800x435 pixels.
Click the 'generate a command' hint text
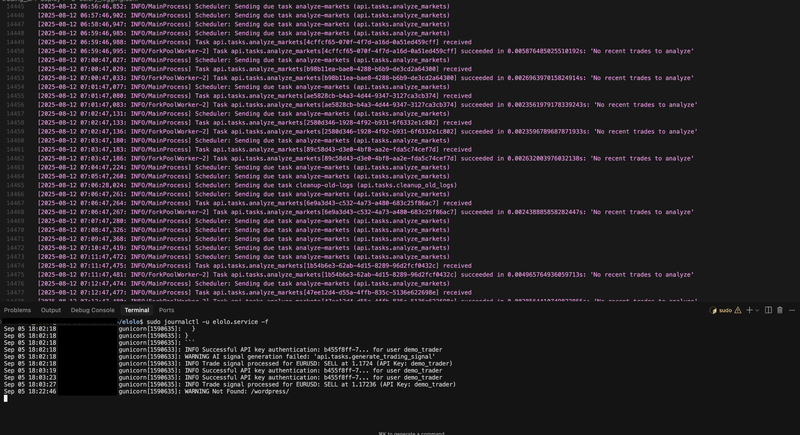pyautogui.click(x=411, y=433)
